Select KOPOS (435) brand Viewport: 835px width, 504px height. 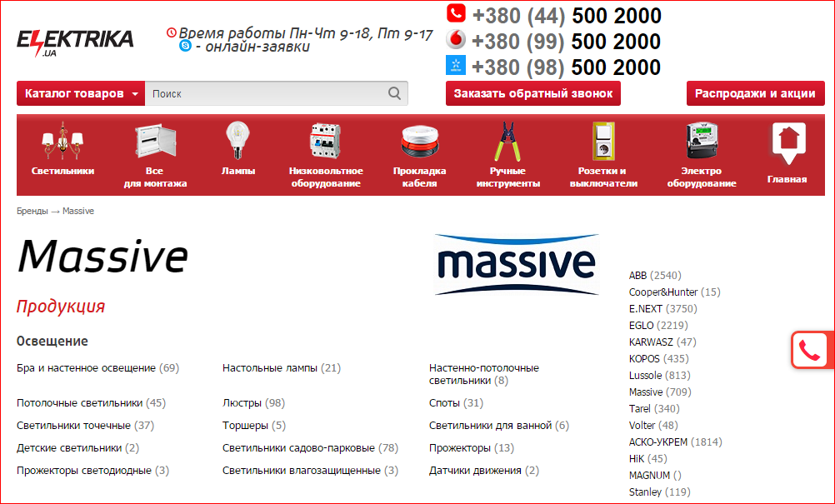coord(658,359)
